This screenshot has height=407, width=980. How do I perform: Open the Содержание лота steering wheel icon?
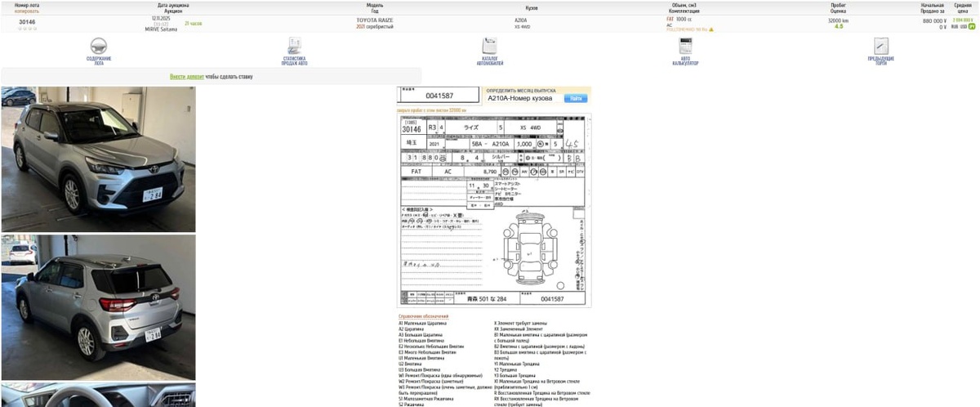pyautogui.click(x=99, y=46)
